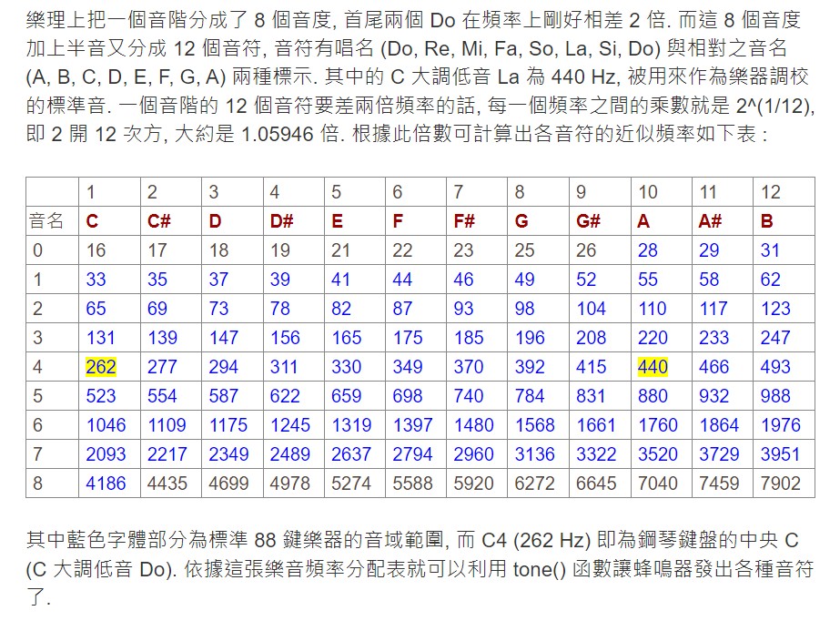Click the 5274 frequency cell
This screenshot has height=621, width=840.
coord(350,484)
